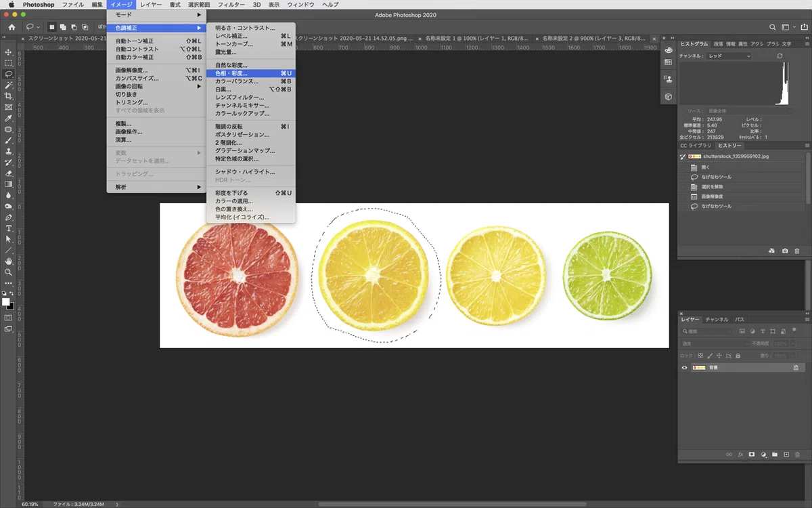Screen dimensions: 812x508
Task: Select the Brush tool
Action: (x=9, y=140)
